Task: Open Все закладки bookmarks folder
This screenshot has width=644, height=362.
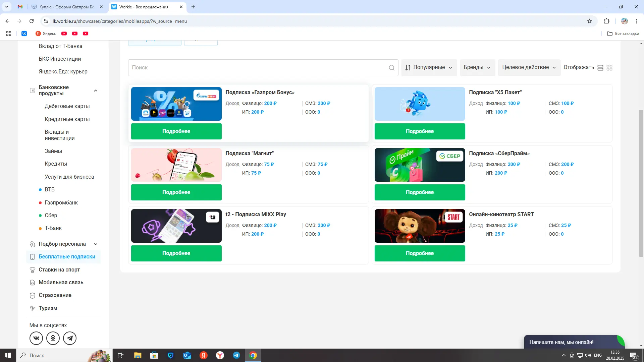Action: pyautogui.click(x=623, y=34)
